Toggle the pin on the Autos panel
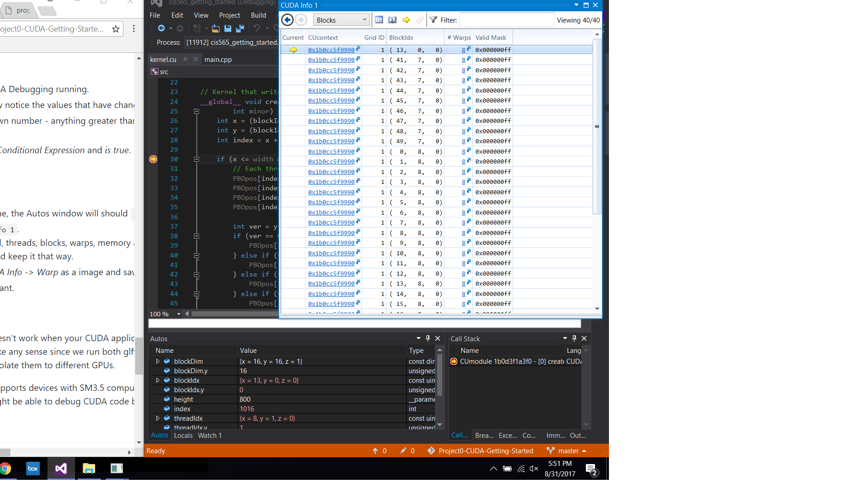Viewport: 868px width, 488px height. tap(428, 338)
